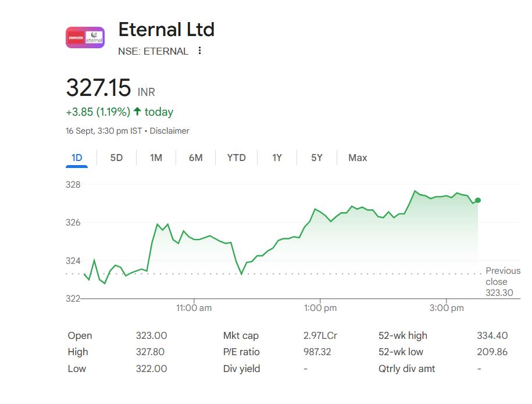
Task: Click the Mkt cap value 2.97LCr
Action: (320, 335)
